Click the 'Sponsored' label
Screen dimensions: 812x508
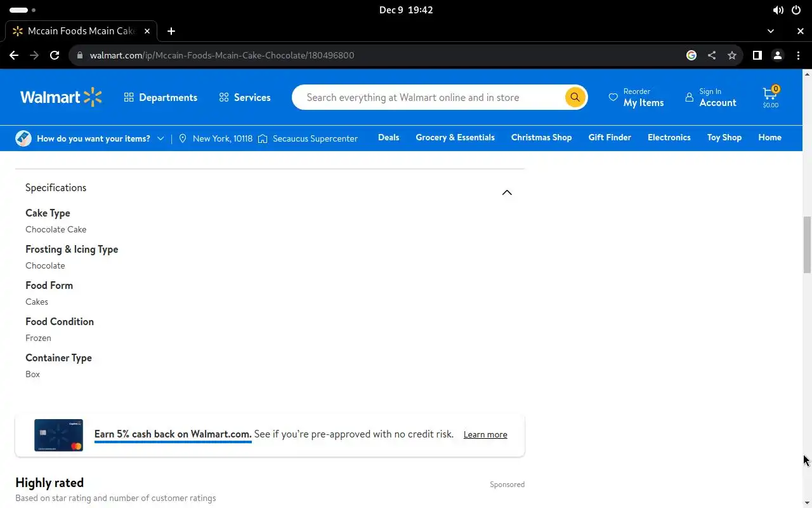tap(507, 484)
